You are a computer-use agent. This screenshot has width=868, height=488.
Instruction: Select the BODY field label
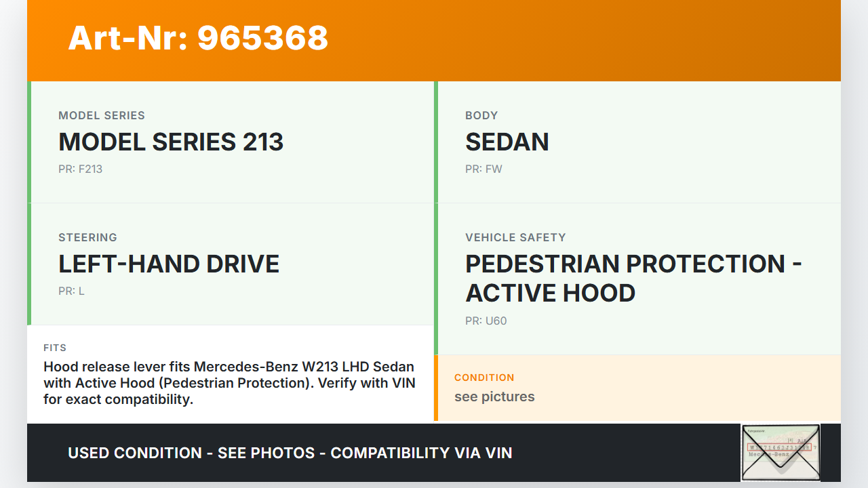click(x=481, y=115)
